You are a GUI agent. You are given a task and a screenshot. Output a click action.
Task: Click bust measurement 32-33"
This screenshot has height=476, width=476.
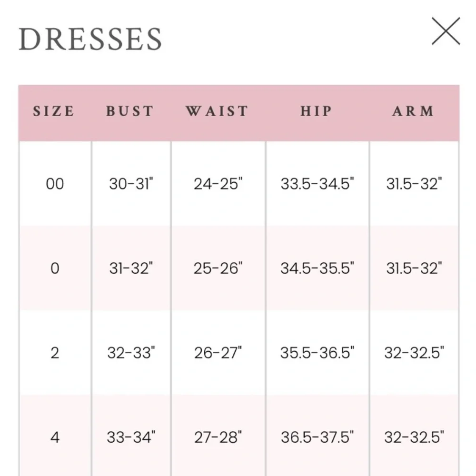pos(131,353)
